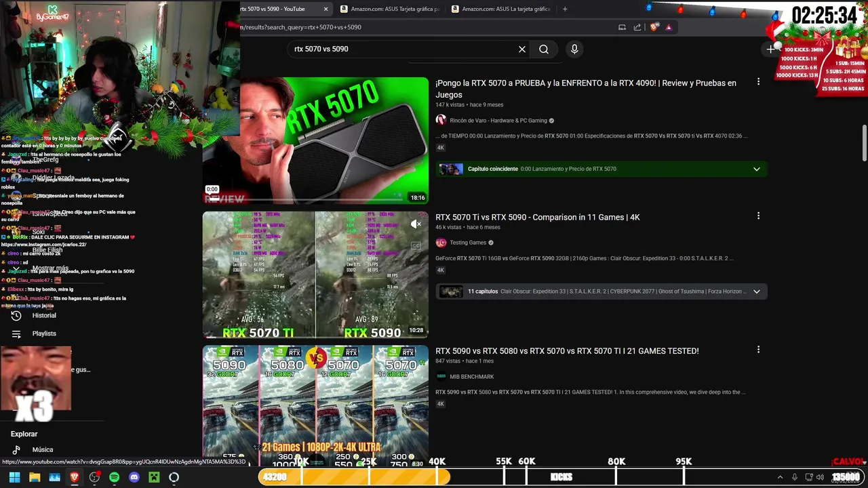
Task: Click the page vertical scrollbar
Action: [x=864, y=142]
